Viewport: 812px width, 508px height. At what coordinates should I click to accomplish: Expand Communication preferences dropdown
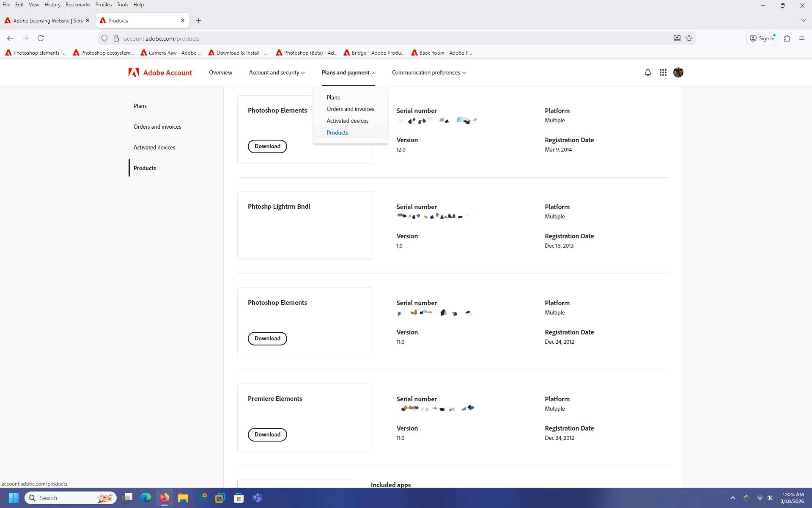click(428, 72)
